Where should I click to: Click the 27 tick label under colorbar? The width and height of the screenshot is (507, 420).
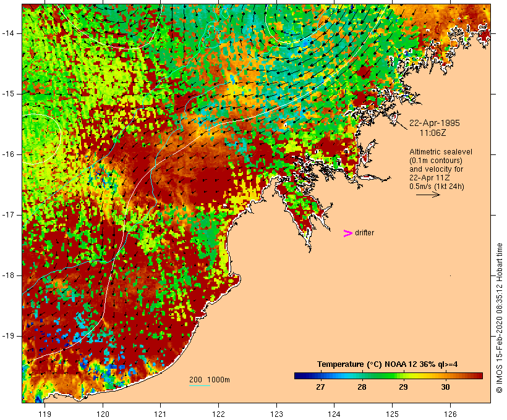click(x=320, y=387)
